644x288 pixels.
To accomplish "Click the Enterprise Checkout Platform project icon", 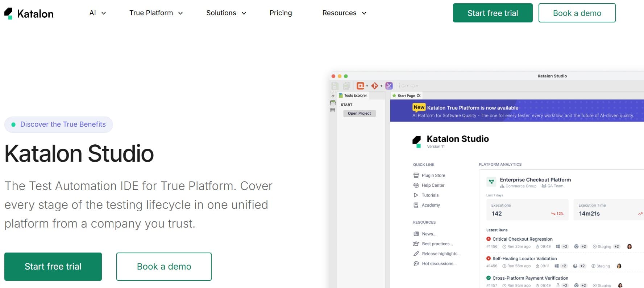I will point(491,182).
